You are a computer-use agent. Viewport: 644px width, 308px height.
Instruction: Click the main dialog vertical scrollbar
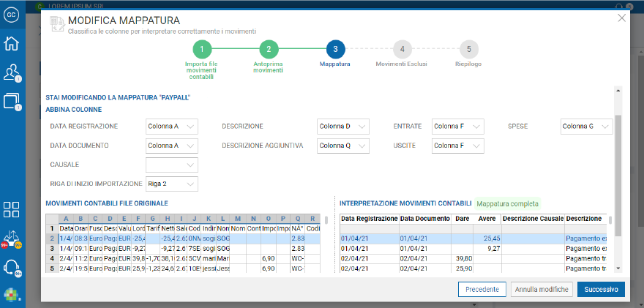coord(618,175)
